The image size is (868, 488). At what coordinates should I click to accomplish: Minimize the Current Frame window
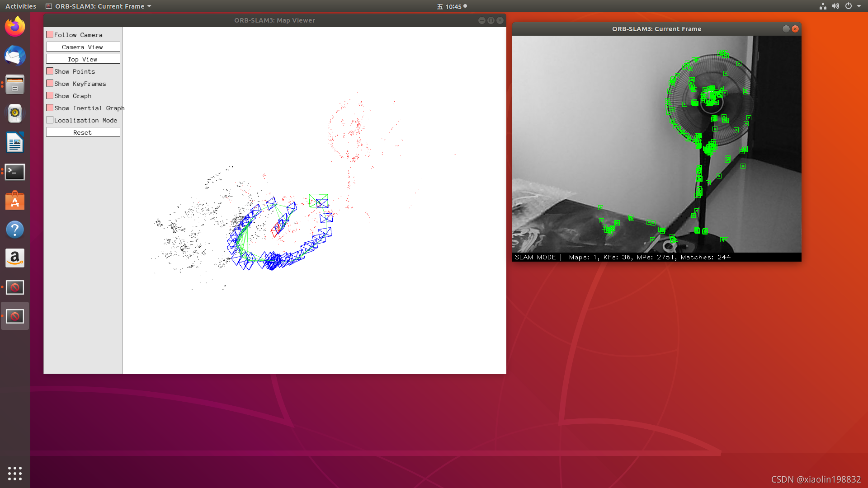click(x=786, y=29)
